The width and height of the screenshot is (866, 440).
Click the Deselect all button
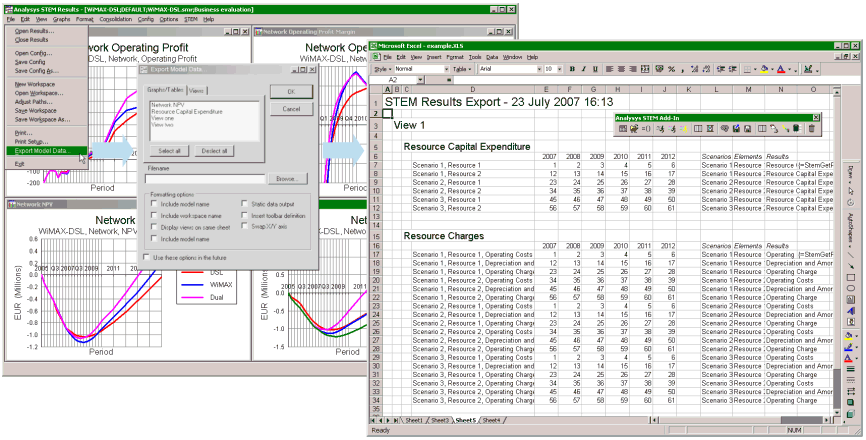point(215,151)
